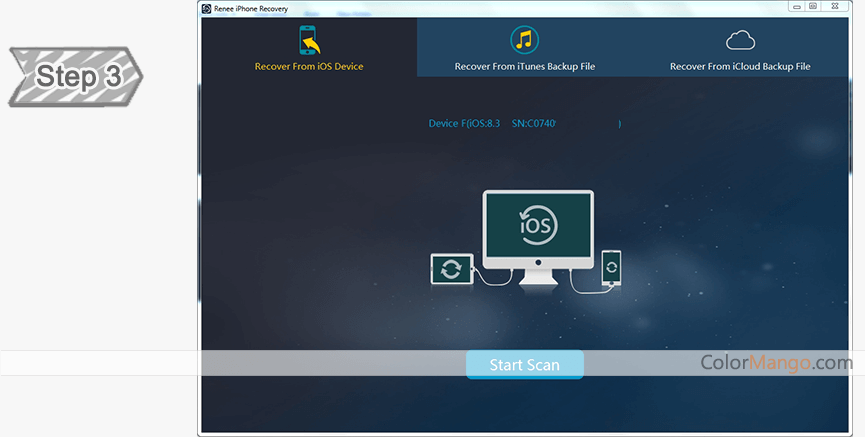Viewport: 865px width, 437px height.
Task: Click the iOS restore logo on the monitor
Action: (x=538, y=225)
